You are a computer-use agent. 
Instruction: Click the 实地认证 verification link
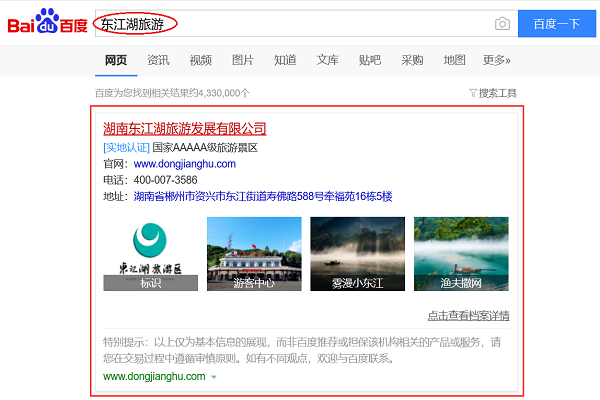(125, 147)
